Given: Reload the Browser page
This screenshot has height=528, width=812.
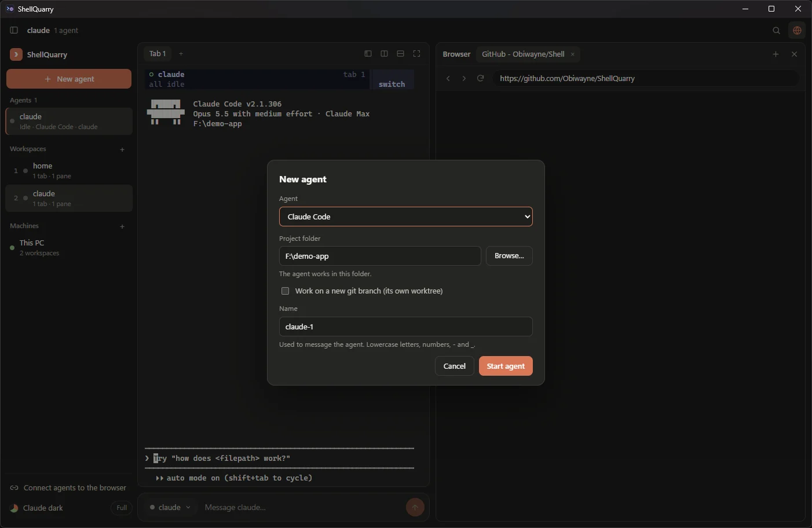Looking at the screenshot, I should tap(480, 78).
